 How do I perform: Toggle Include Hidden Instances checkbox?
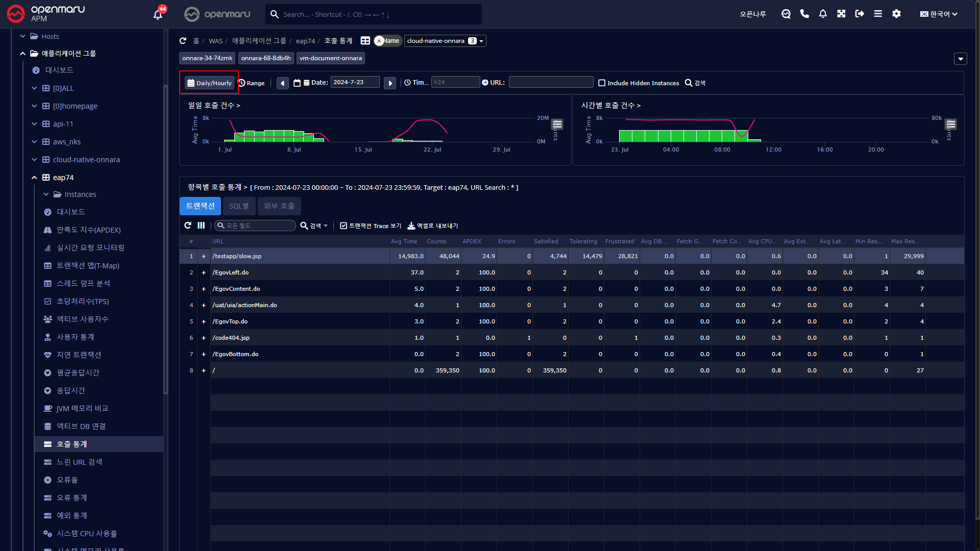(x=602, y=83)
